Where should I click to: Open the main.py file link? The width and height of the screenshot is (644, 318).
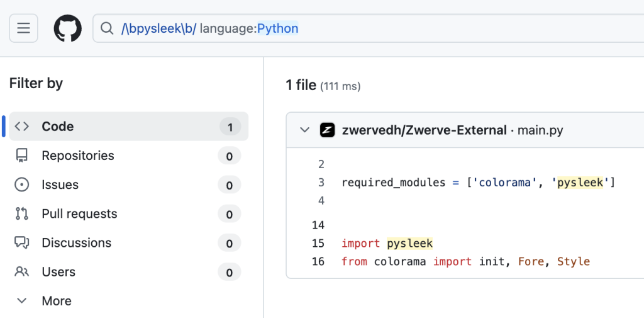tap(540, 130)
